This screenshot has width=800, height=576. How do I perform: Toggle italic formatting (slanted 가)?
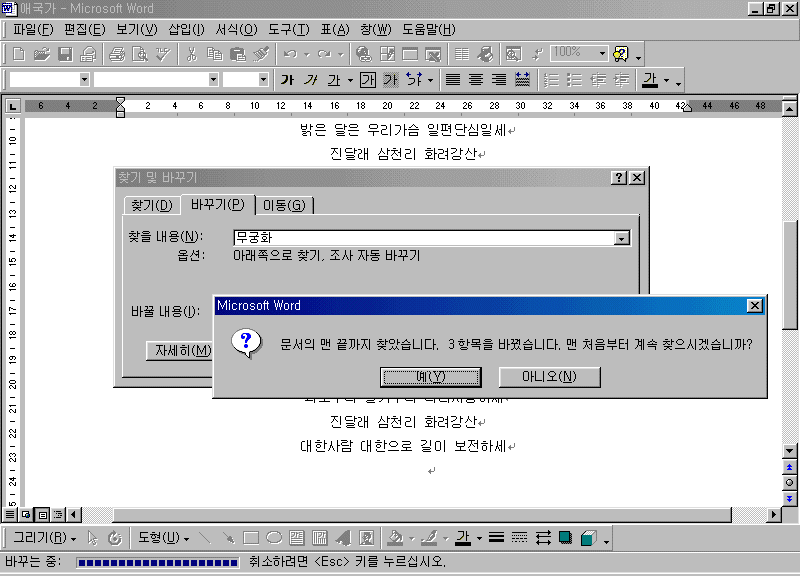310,80
